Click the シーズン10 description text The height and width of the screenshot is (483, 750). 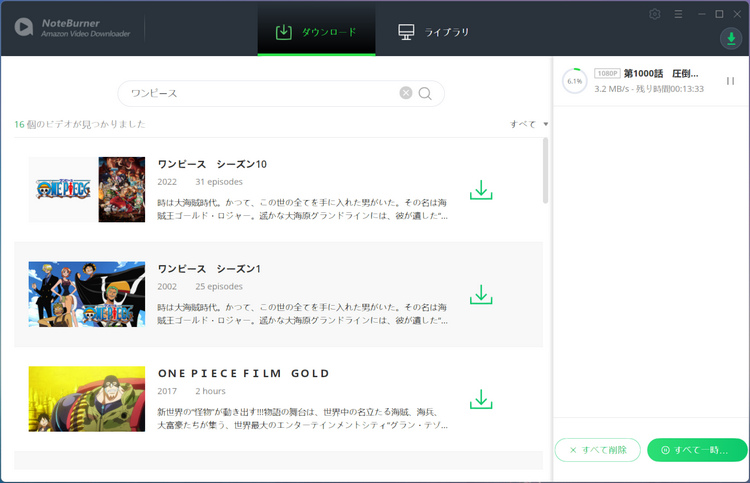pyautogui.click(x=302, y=209)
